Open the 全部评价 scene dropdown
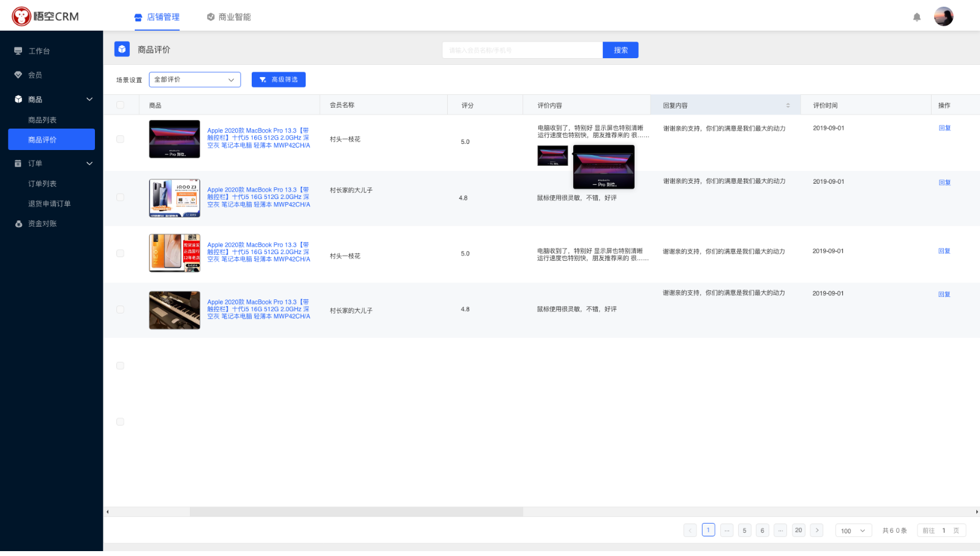 pos(195,80)
